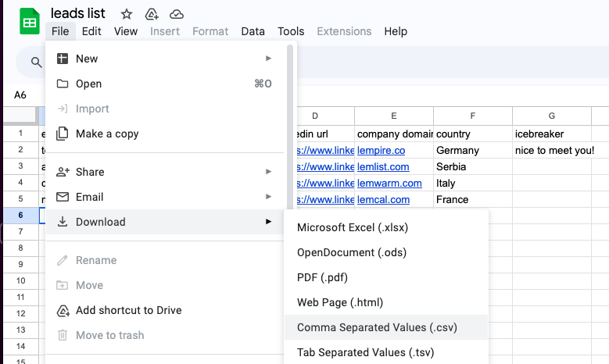This screenshot has height=364, width=609.
Task: Click the Google Sheets logo icon
Action: point(29,22)
